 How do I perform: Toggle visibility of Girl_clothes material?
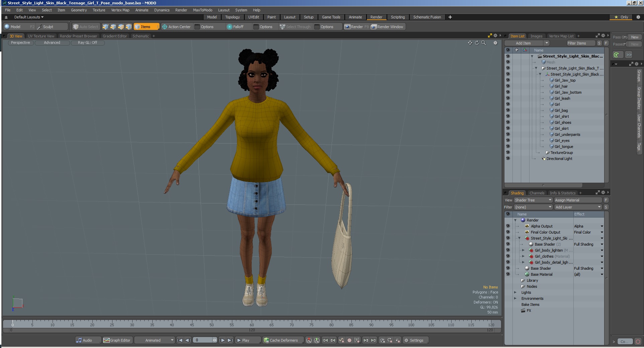point(508,256)
